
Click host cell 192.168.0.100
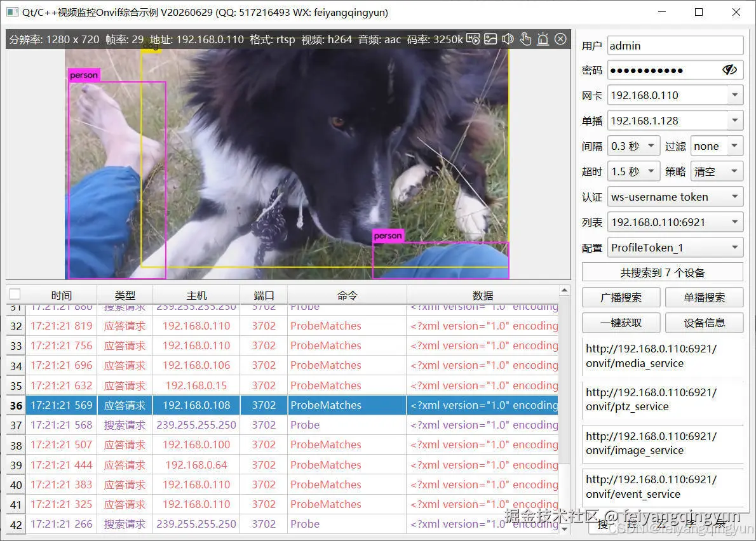tap(196, 444)
